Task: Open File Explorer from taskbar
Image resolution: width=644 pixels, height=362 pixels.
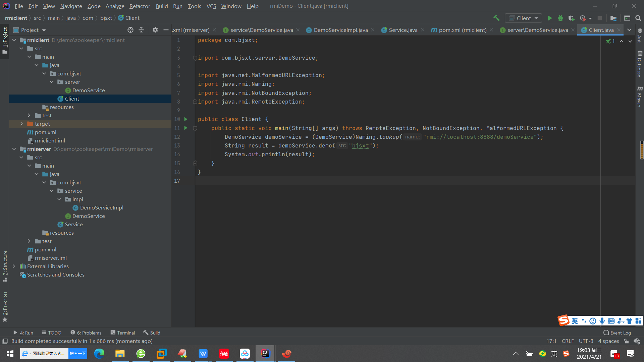Action: pos(120,354)
